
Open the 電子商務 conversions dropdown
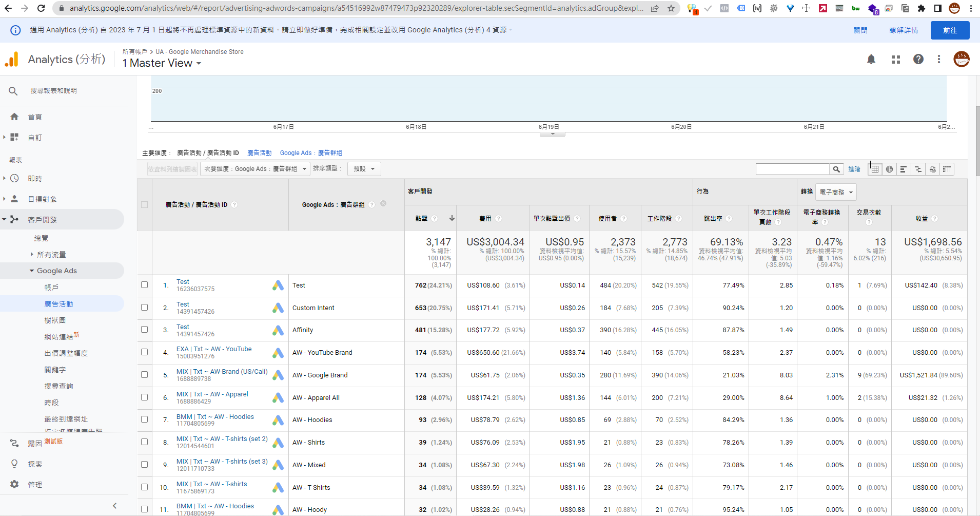click(x=836, y=192)
